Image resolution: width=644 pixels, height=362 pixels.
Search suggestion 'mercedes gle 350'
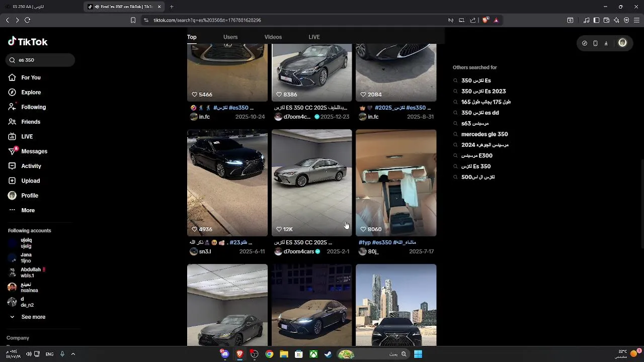(x=484, y=134)
